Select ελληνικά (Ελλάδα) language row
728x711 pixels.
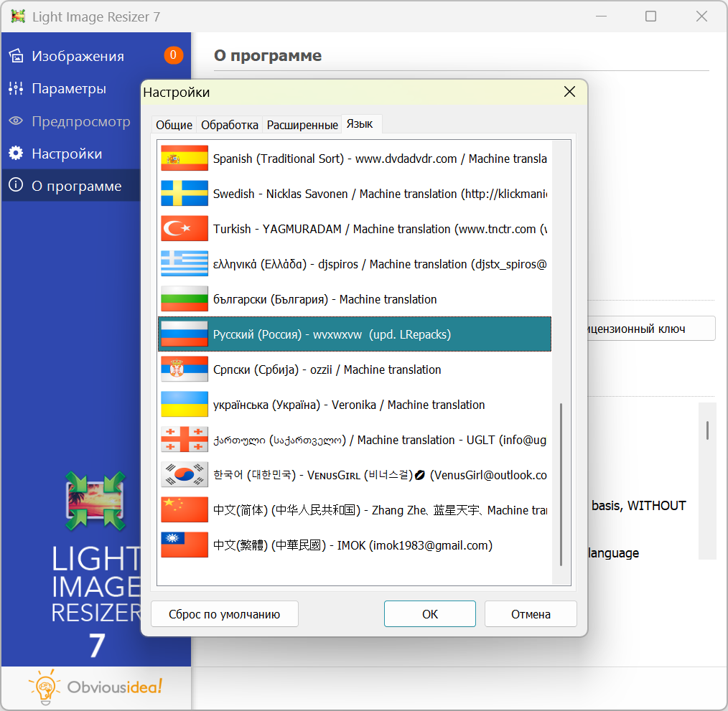[354, 263]
